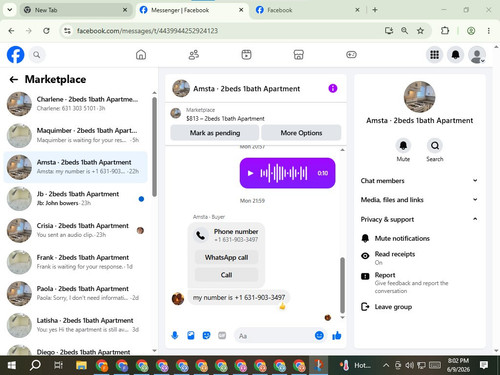Seek within the voice message waveform
The image size is (500, 375).
pos(284,173)
